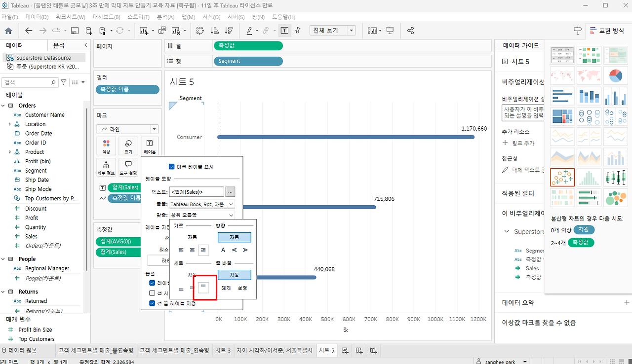Open the mark type Line dropdown

[x=127, y=129]
